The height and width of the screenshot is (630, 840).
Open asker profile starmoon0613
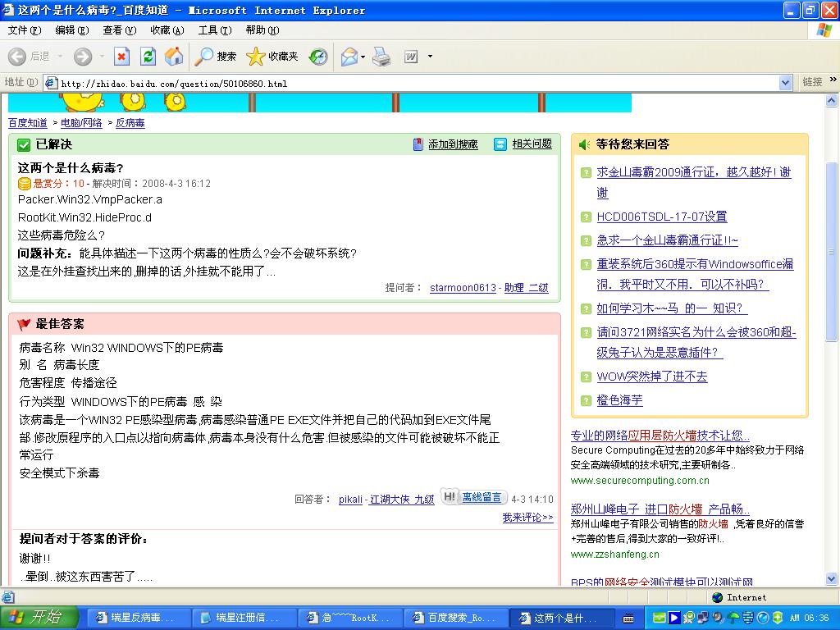click(463, 288)
